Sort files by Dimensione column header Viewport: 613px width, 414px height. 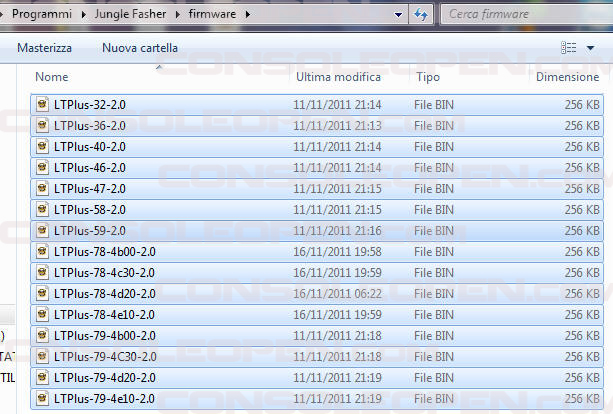(567, 77)
